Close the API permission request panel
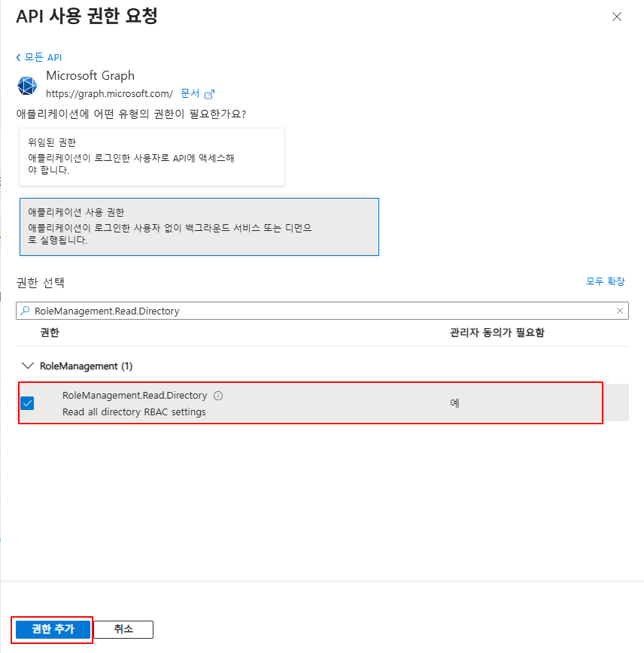 pyautogui.click(x=616, y=17)
